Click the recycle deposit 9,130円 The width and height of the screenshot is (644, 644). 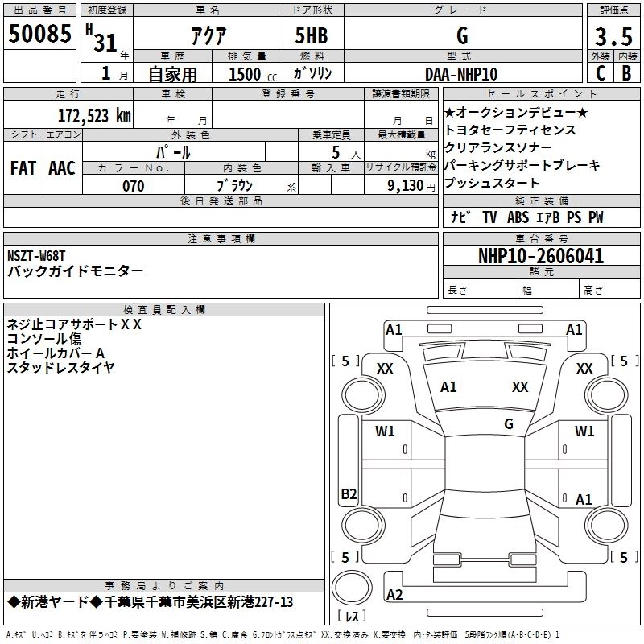coord(411,186)
